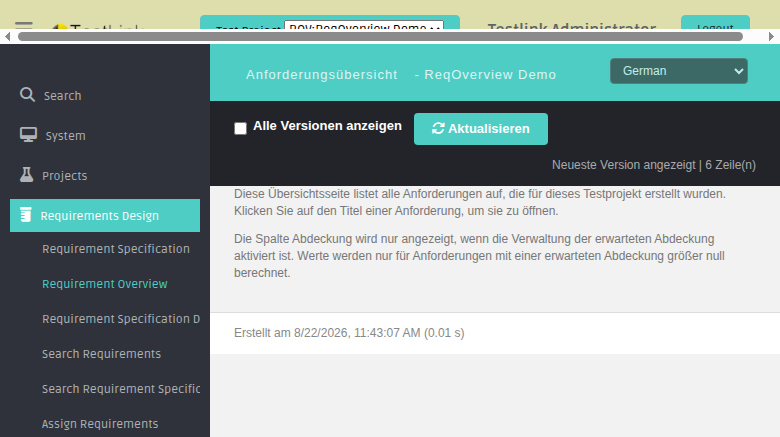
Task: Go to Search Requirement Specific page
Action: coord(121,389)
